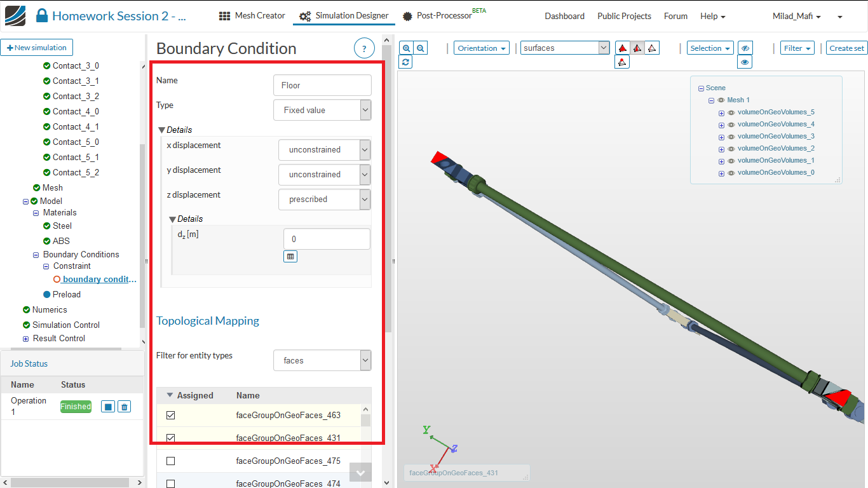Click the resize grip of the Scene panel
Image resolution: width=868 pixels, height=488 pixels.
(x=838, y=180)
